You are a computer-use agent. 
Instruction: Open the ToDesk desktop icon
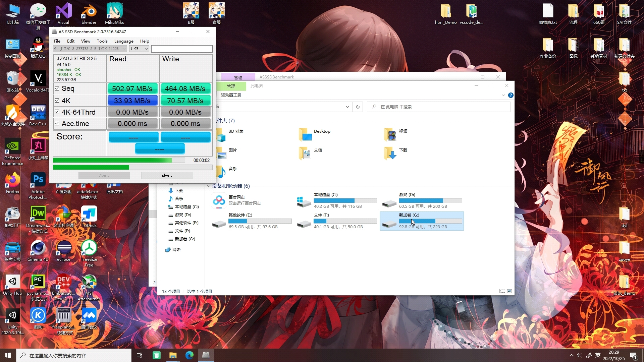click(89, 217)
